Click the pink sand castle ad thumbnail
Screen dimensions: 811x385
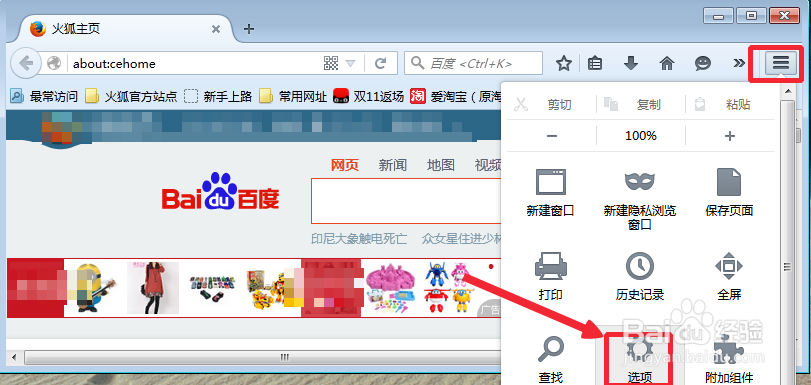click(391, 288)
